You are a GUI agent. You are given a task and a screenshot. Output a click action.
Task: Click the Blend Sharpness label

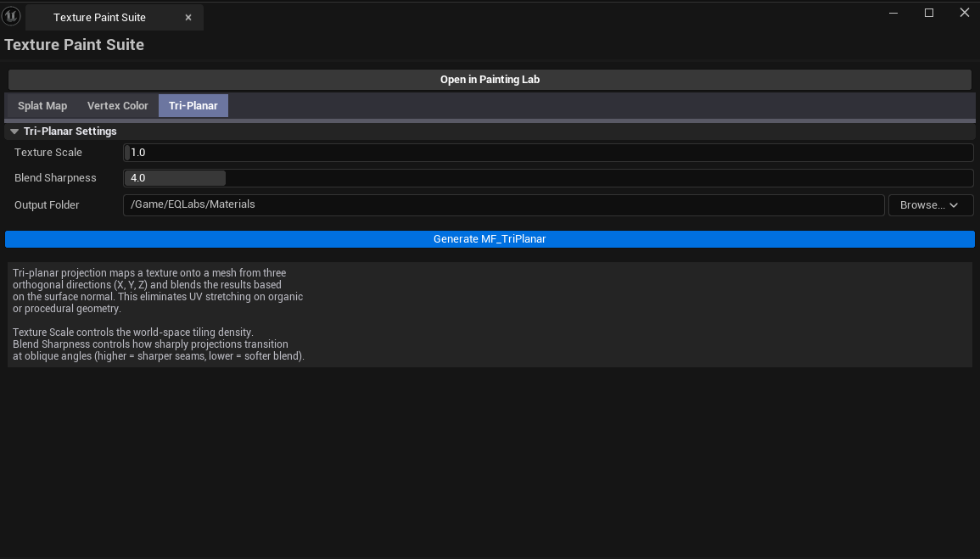pyautogui.click(x=55, y=178)
